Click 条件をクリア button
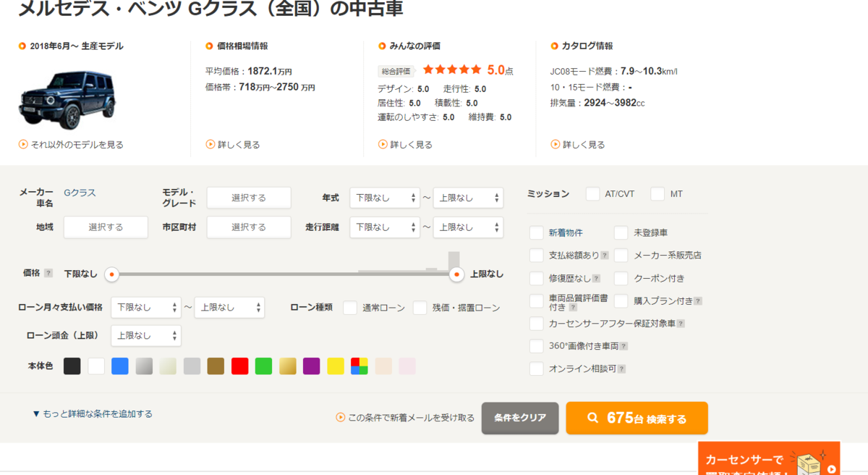Image resolution: width=868 pixels, height=475 pixels. pyautogui.click(x=520, y=419)
